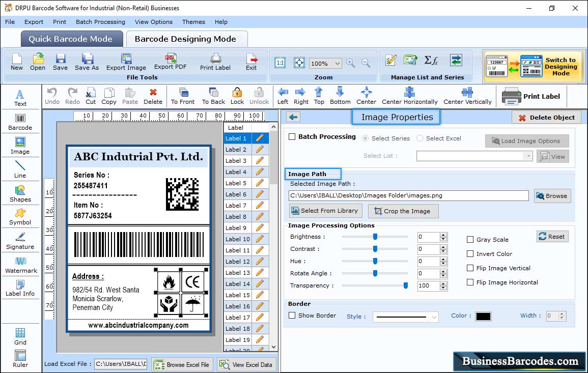
Task: Click the Open file icon
Action: 38,62
